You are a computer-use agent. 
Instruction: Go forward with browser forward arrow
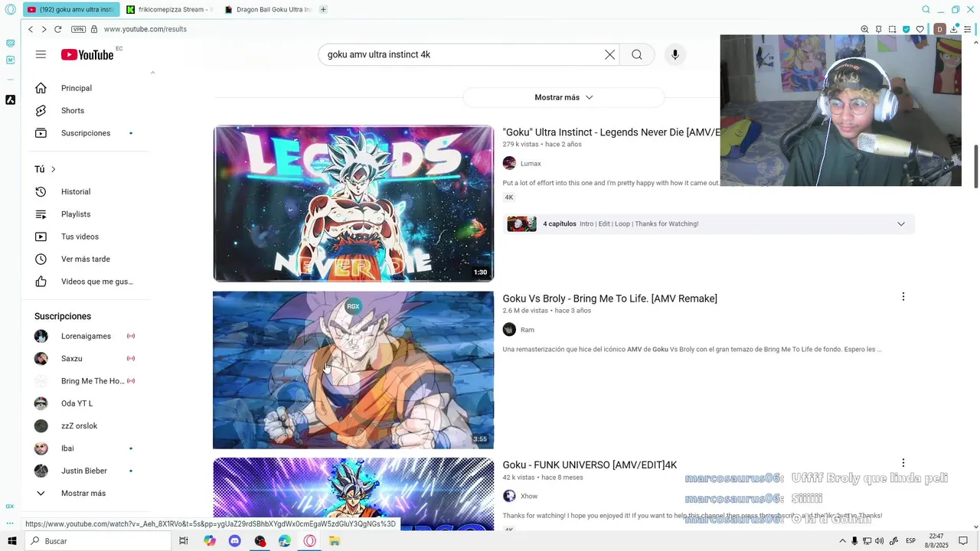coord(44,29)
